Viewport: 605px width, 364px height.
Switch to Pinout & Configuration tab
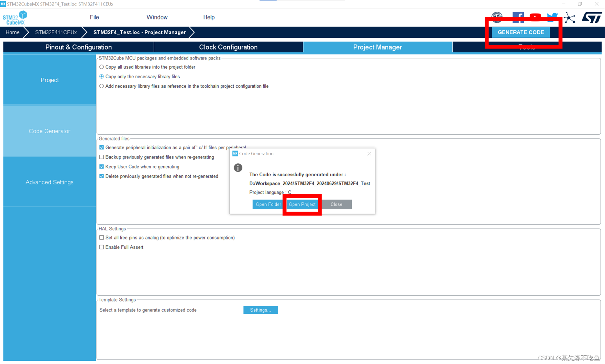pyautogui.click(x=79, y=47)
